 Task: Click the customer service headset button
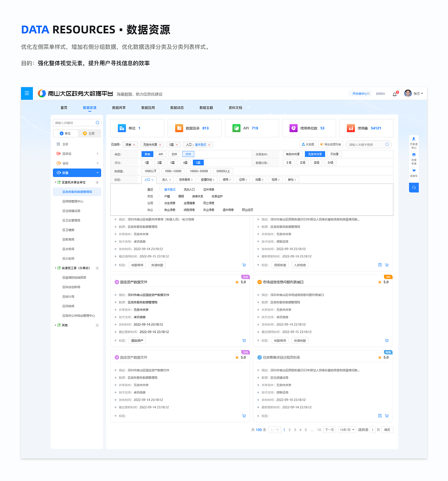[414, 187]
